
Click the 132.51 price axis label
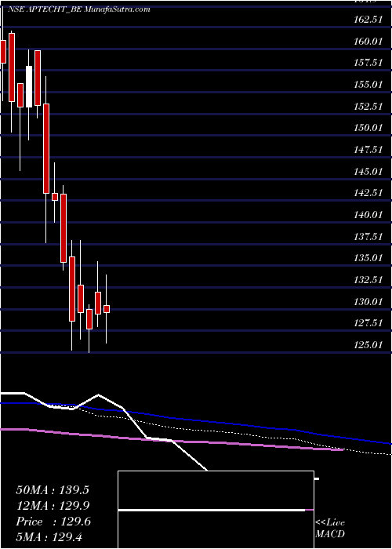click(x=368, y=280)
